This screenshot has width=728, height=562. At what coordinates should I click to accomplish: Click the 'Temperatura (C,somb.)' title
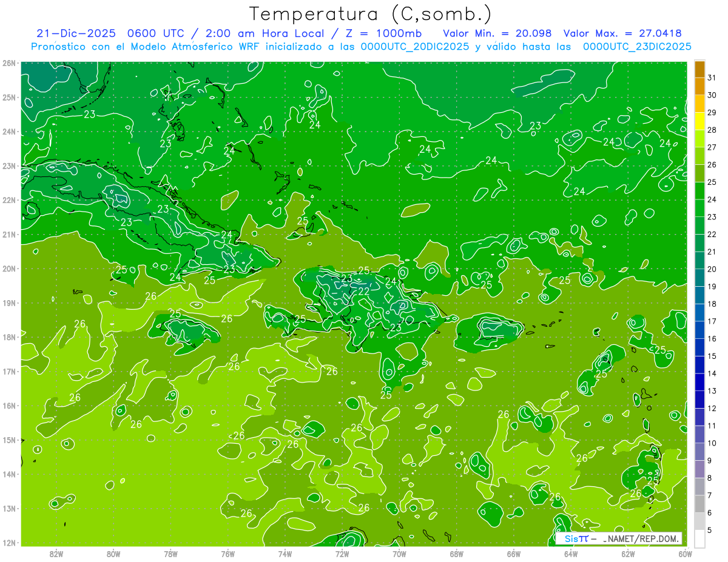(371, 15)
